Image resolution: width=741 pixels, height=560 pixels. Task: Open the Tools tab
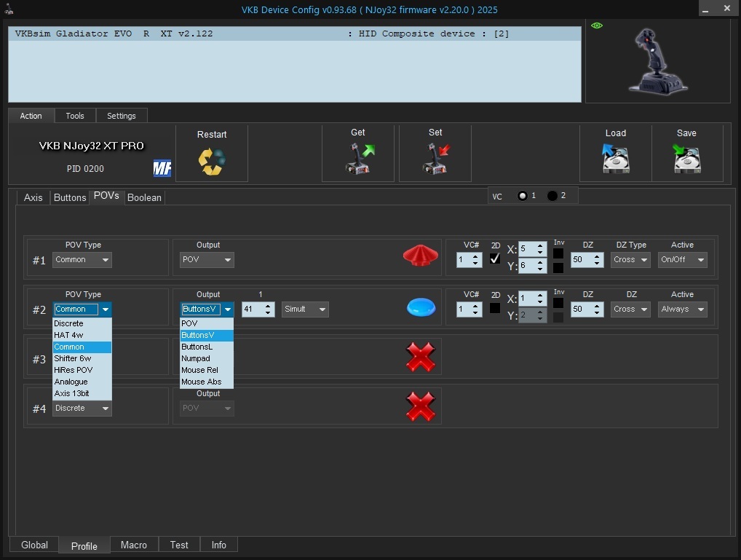[x=75, y=116]
